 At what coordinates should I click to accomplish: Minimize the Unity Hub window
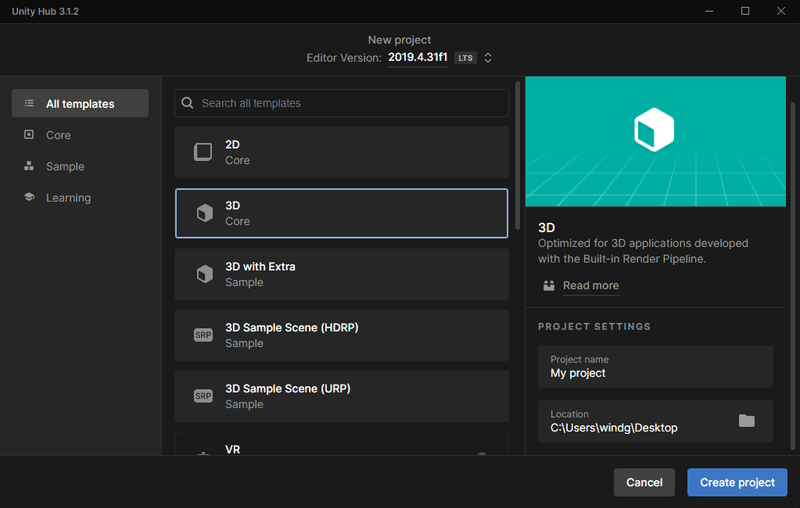point(709,11)
